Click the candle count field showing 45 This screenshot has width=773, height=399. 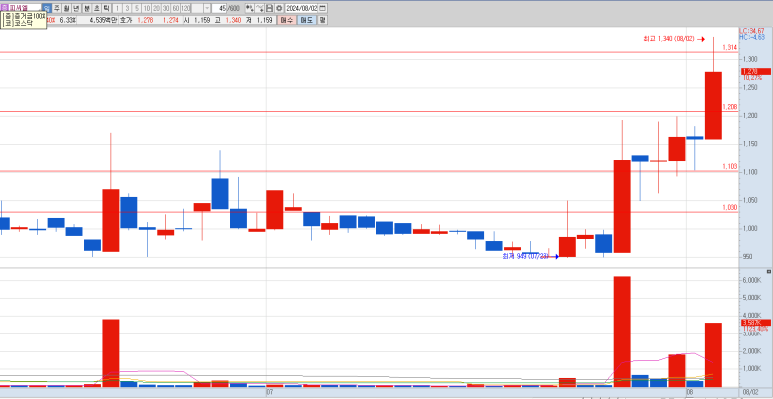pos(219,8)
